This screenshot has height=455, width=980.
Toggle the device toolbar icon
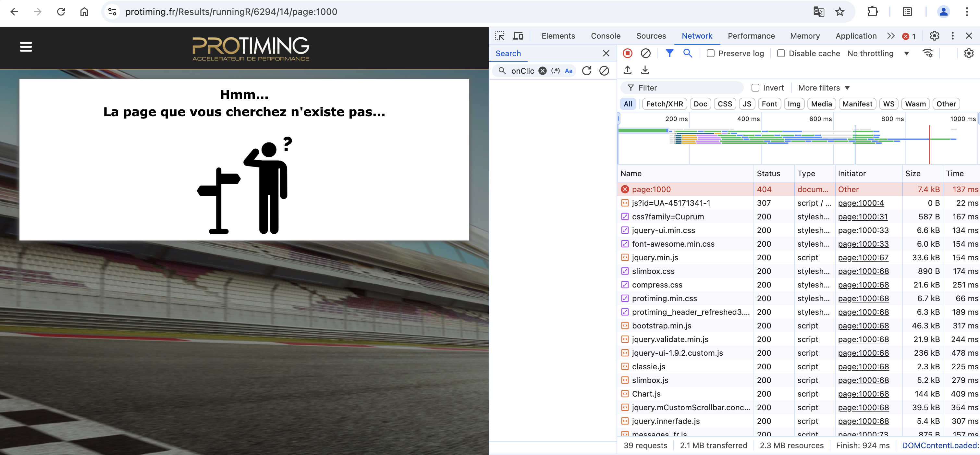click(518, 36)
